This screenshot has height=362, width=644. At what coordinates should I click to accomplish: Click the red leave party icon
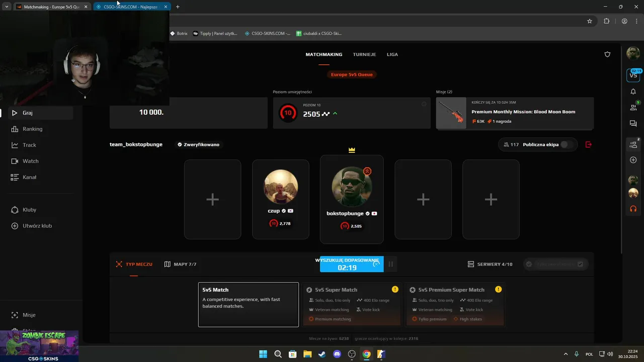coord(589,144)
